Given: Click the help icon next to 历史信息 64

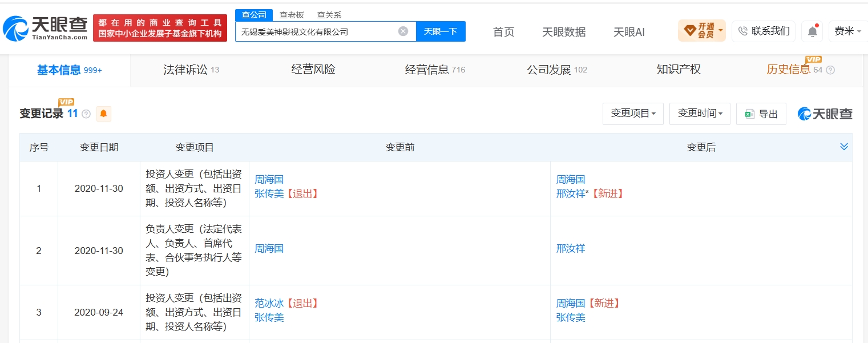Looking at the screenshot, I should 830,70.
